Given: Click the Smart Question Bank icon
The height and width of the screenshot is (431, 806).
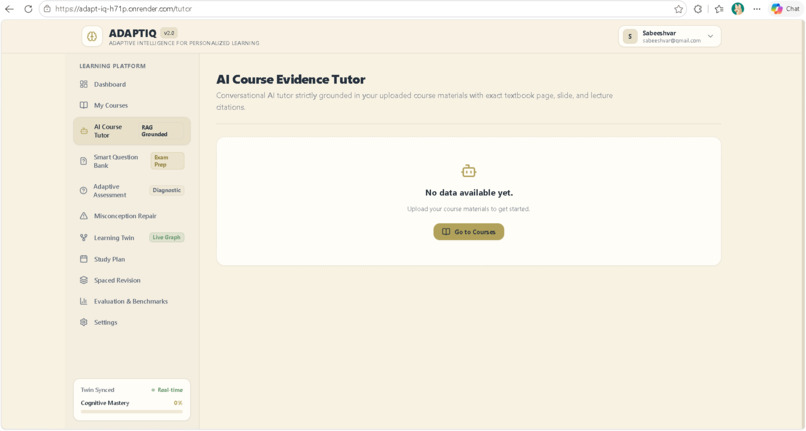Looking at the screenshot, I should pyautogui.click(x=84, y=161).
